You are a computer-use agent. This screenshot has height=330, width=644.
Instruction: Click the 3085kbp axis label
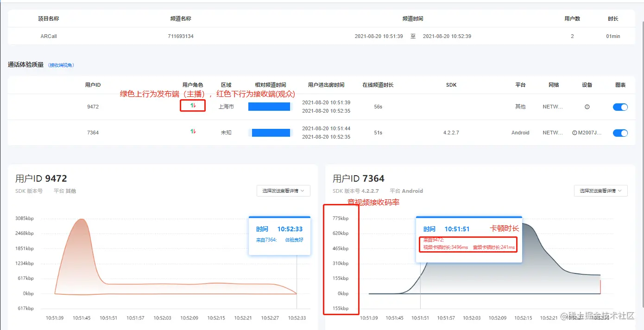25,218
